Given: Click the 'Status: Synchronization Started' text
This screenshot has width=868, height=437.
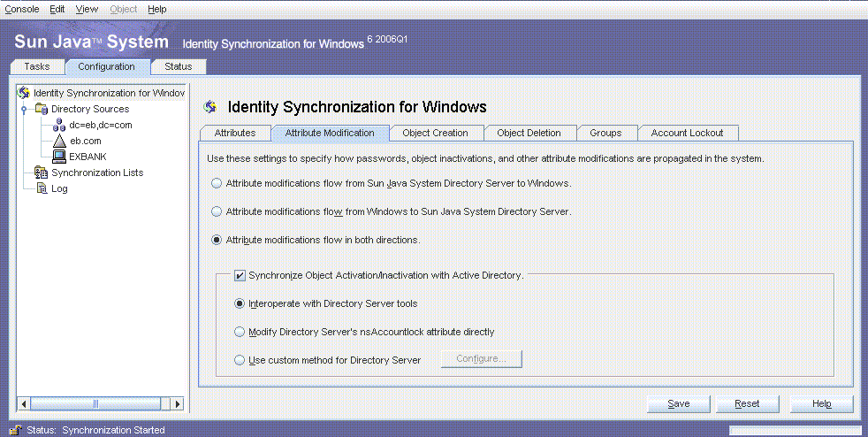Looking at the screenshot, I should [x=95, y=430].
